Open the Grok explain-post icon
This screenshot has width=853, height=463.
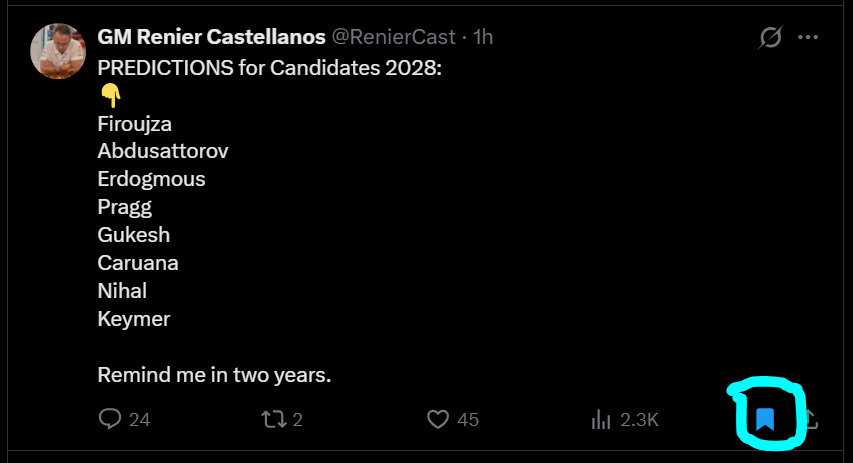tap(770, 37)
